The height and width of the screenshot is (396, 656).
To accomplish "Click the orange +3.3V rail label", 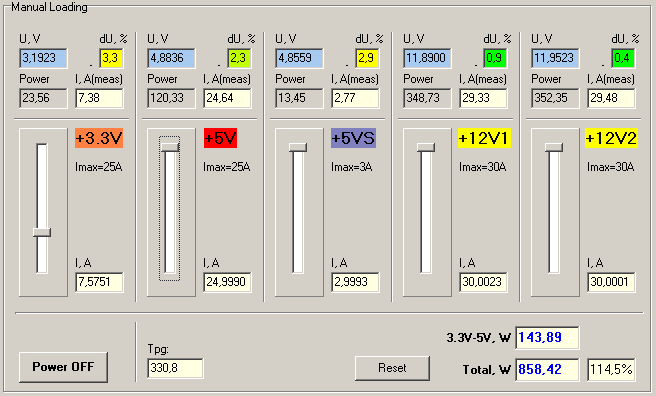I will point(99,138).
